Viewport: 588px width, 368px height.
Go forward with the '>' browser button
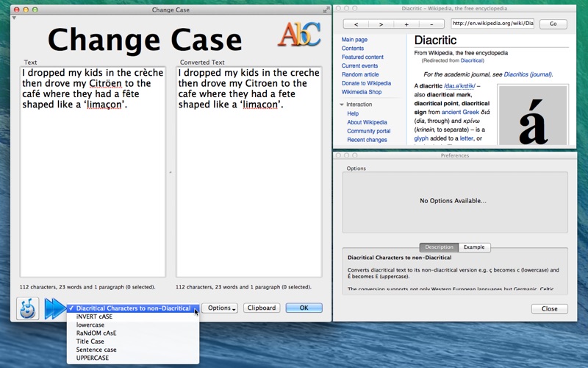pyautogui.click(x=381, y=24)
